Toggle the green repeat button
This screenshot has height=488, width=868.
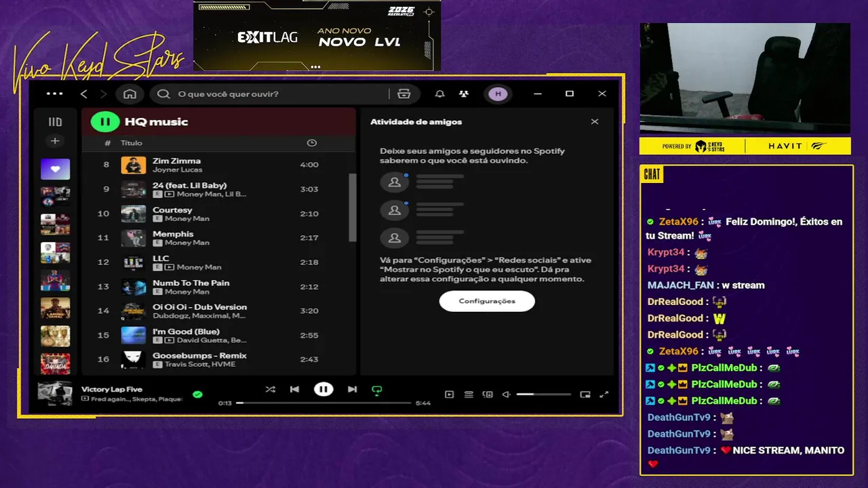(377, 390)
